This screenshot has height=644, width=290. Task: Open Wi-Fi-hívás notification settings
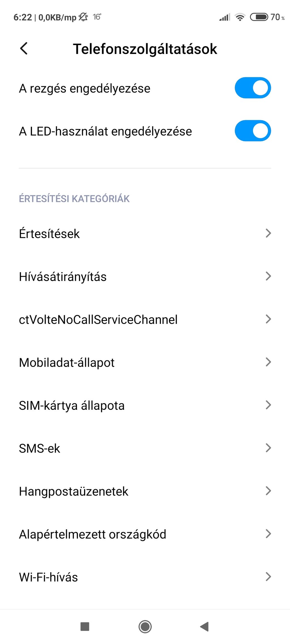point(145,577)
